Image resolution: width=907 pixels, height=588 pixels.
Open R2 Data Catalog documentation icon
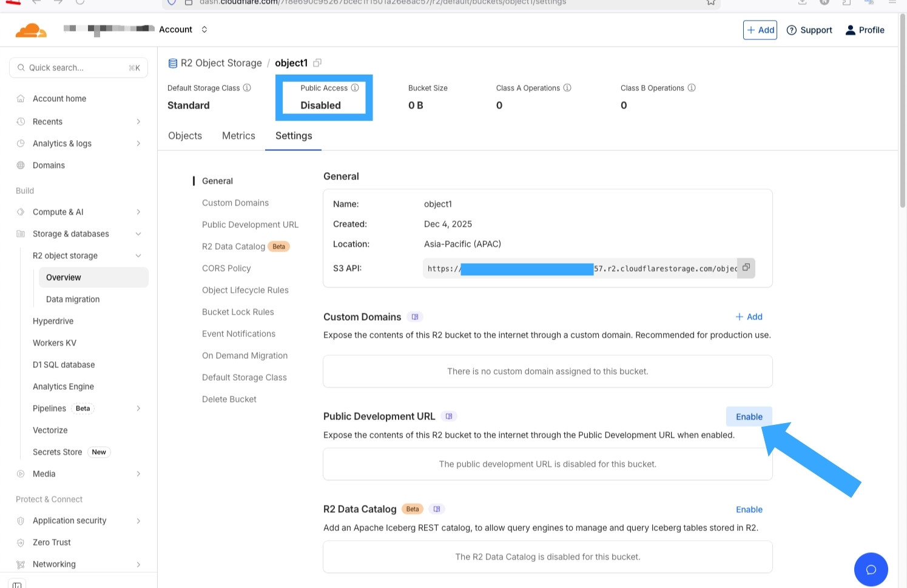coord(437,509)
